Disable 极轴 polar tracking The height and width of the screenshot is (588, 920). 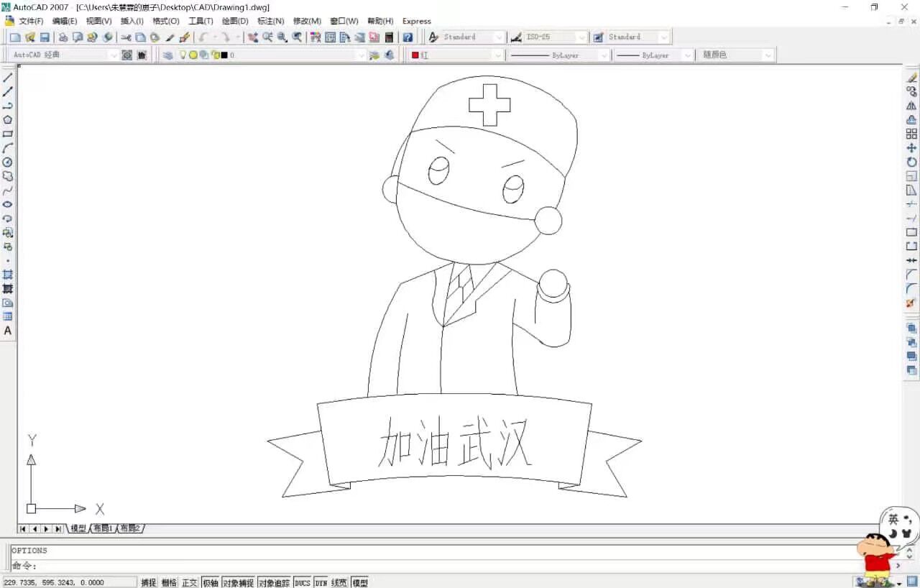point(211,582)
